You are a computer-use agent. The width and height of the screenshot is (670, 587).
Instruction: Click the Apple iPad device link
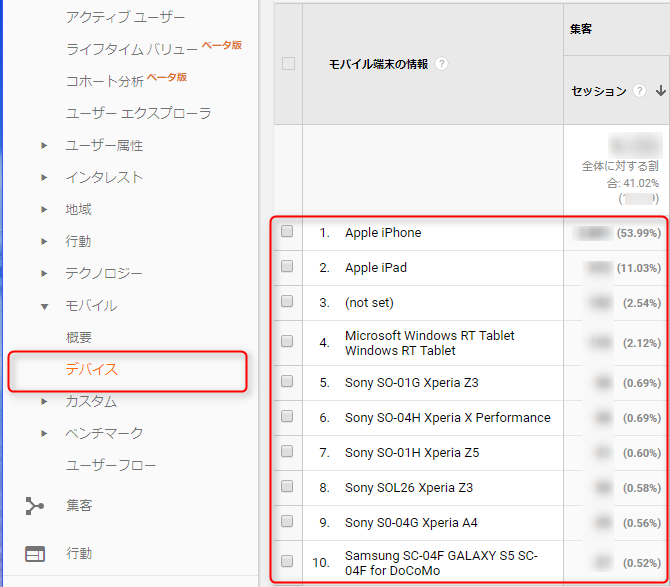coord(376,267)
